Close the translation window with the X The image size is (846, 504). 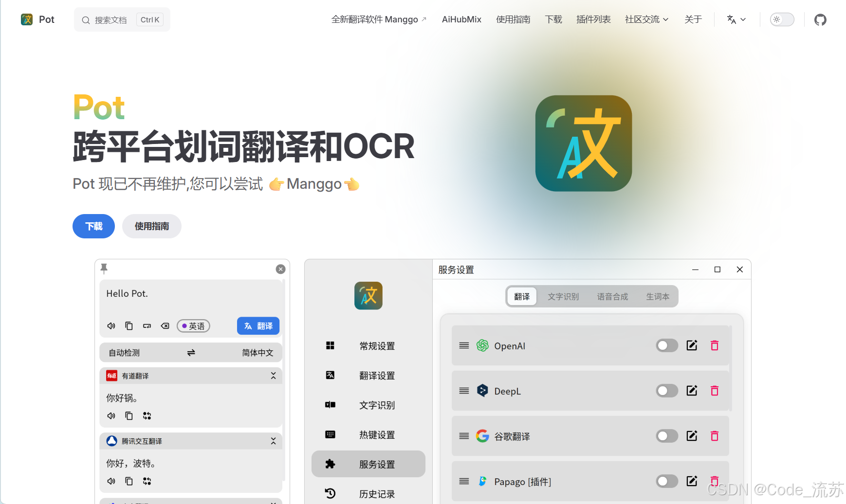280,269
